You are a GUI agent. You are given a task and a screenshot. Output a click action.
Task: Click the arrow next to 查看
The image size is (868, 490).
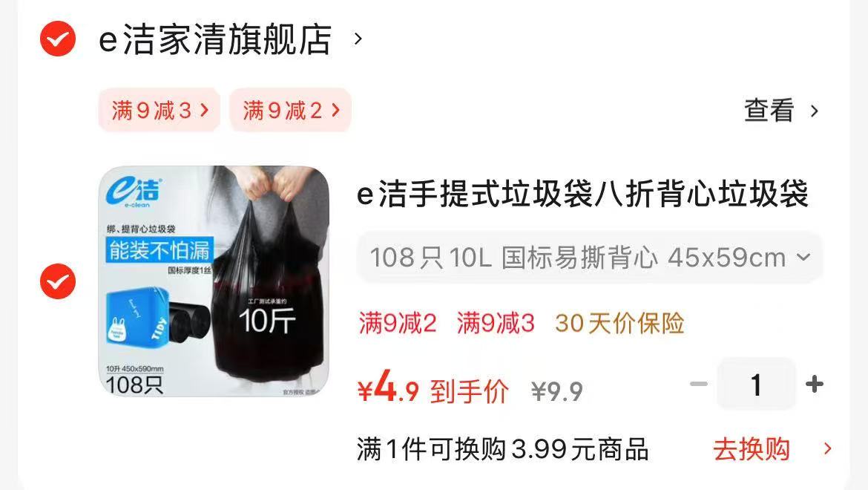[x=815, y=111]
